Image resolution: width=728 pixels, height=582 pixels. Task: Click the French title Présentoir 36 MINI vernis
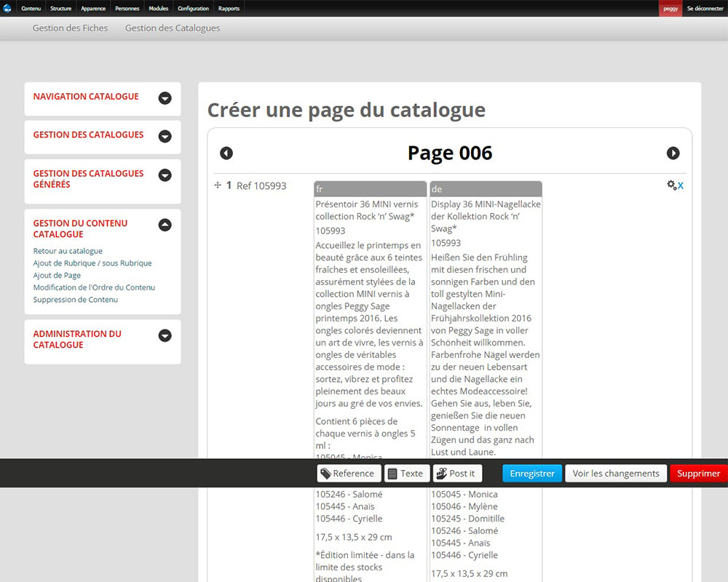click(x=366, y=210)
